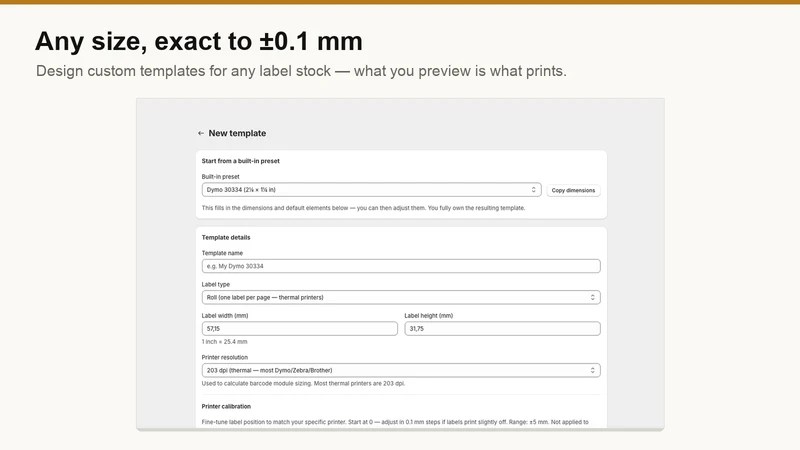Click the 'Start from a built-in preset' heading

click(241, 161)
